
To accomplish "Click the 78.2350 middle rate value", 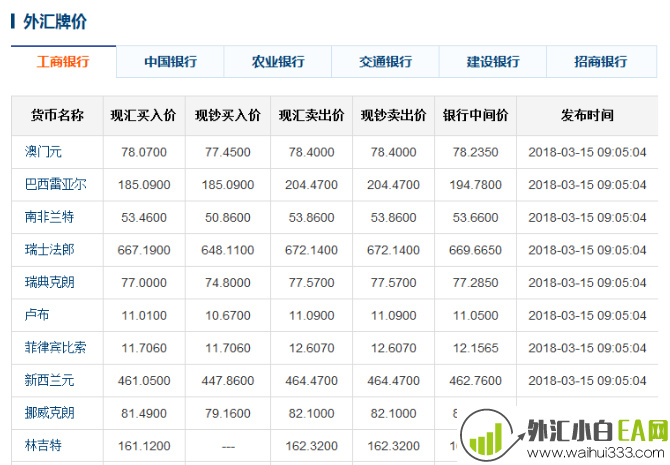I will [476, 152].
